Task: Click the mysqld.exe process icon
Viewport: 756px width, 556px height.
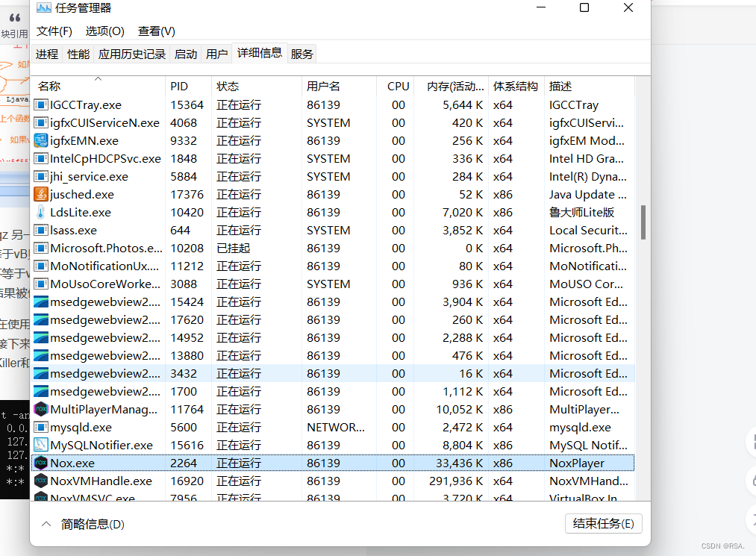Action: 41,427
